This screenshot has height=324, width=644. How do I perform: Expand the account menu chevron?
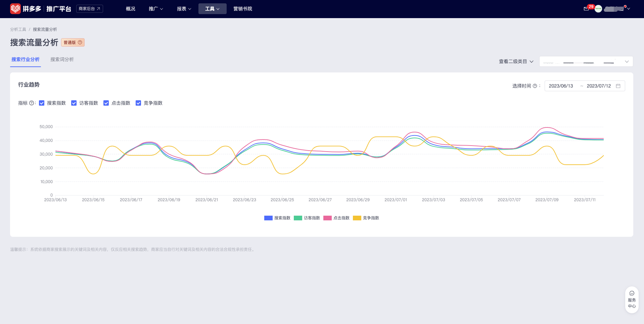tap(629, 9)
